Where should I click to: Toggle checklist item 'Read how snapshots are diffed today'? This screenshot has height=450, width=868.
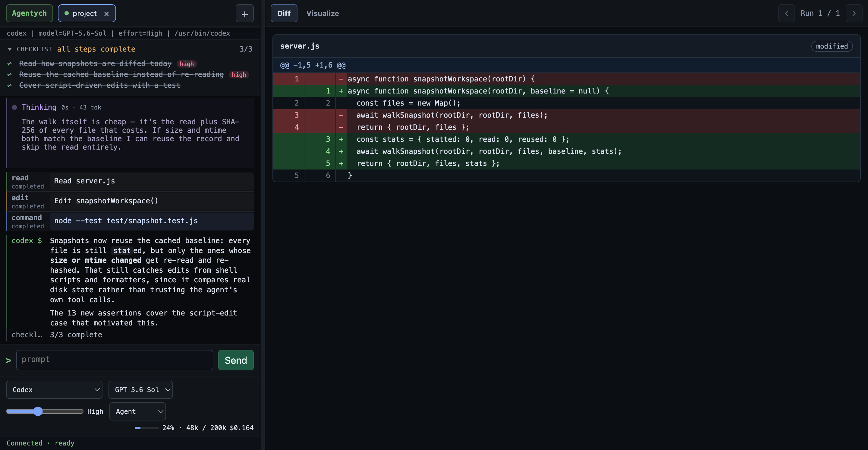(95, 64)
